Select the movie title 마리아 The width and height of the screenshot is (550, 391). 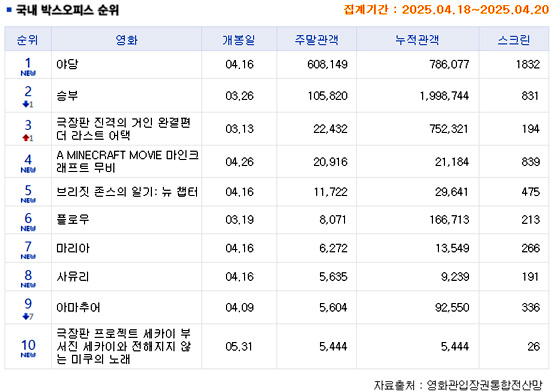(73, 248)
